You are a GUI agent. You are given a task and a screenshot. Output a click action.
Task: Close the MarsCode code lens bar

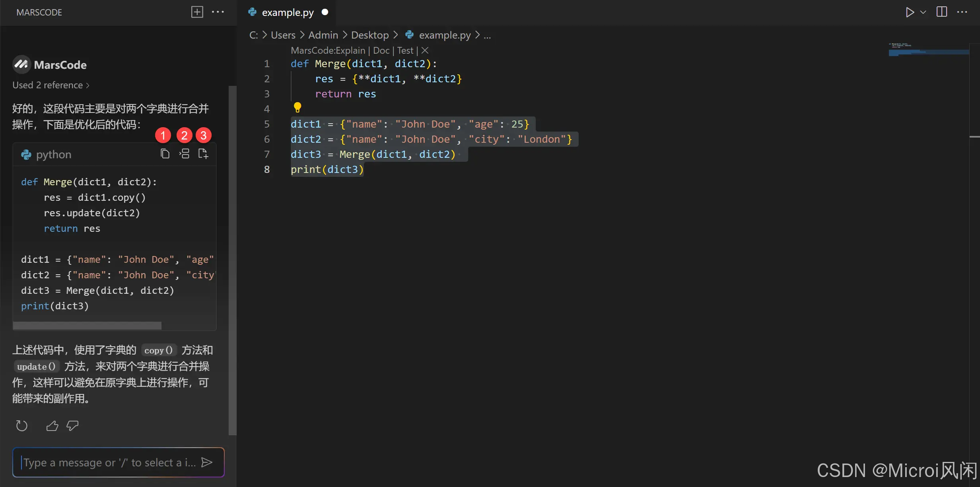(425, 50)
